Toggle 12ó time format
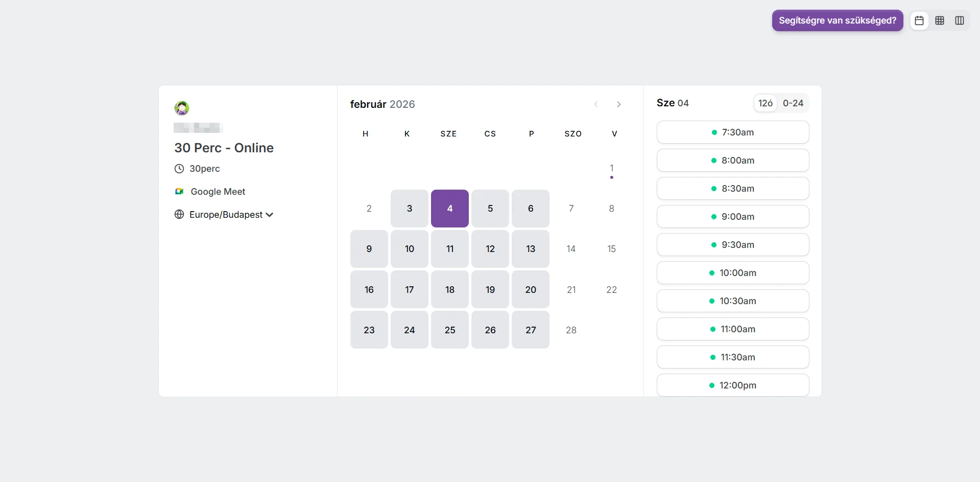 (766, 103)
